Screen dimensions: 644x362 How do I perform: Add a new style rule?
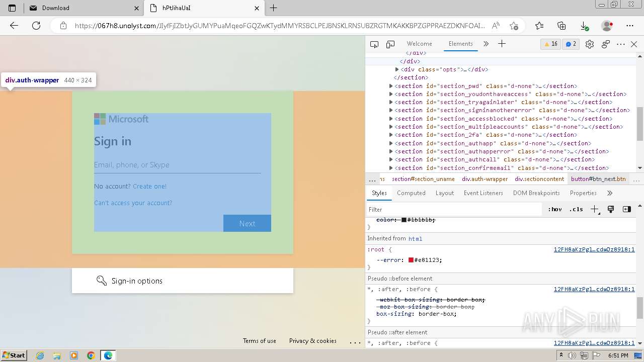point(595,209)
